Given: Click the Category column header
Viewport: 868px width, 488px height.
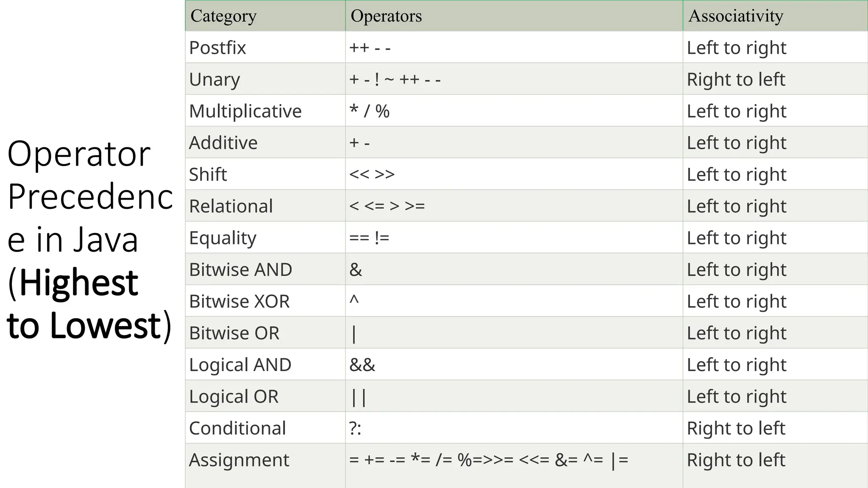Looking at the screenshot, I should [x=223, y=16].
